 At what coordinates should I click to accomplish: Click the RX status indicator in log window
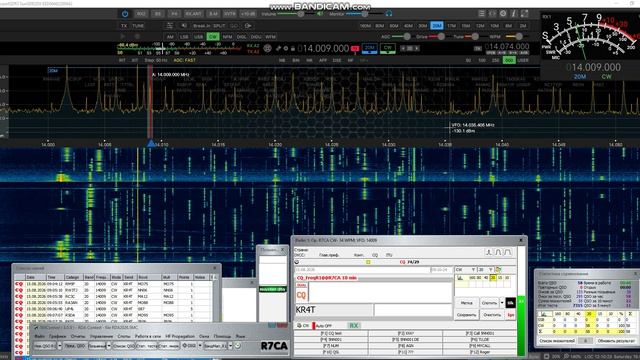(x=353, y=326)
